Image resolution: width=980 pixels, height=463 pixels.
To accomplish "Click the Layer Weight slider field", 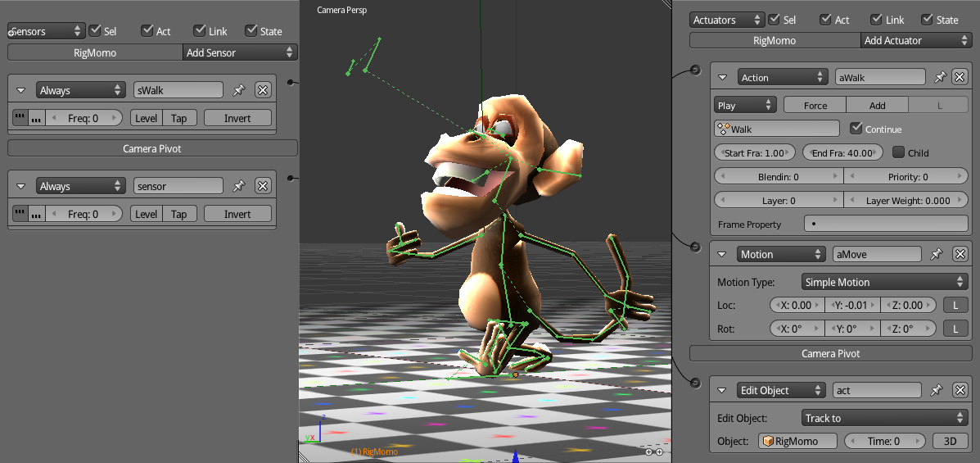I will point(906,200).
